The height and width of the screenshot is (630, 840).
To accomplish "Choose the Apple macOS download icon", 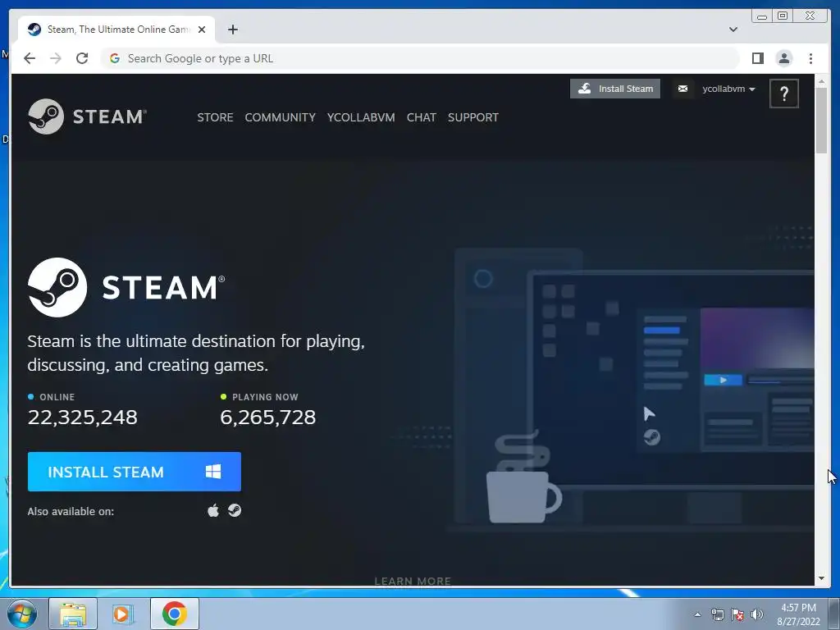I will (213, 510).
